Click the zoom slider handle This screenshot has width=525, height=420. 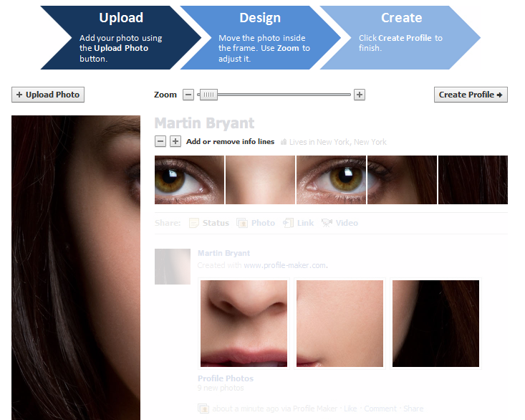pyautogui.click(x=208, y=95)
